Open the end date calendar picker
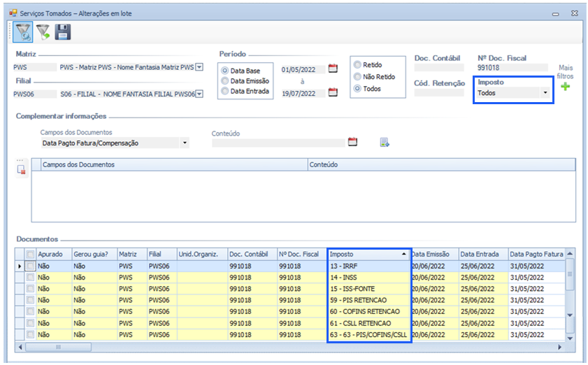Image resolution: width=588 pixels, height=365 pixels. (x=333, y=92)
